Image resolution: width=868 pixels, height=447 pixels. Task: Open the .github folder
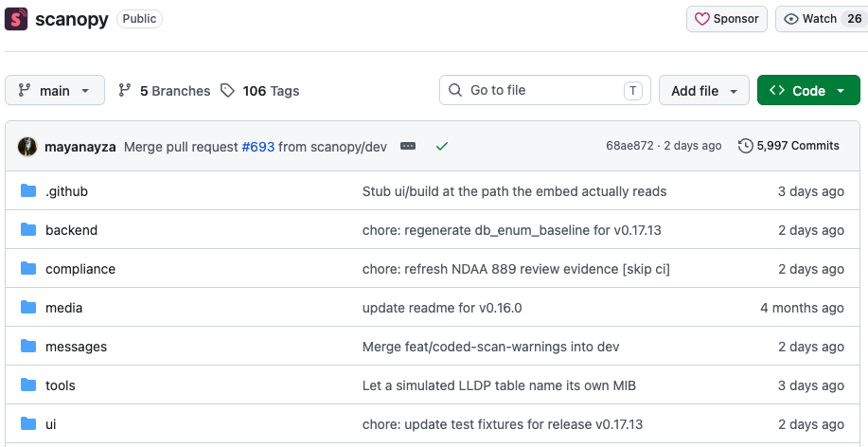pyautogui.click(x=66, y=191)
